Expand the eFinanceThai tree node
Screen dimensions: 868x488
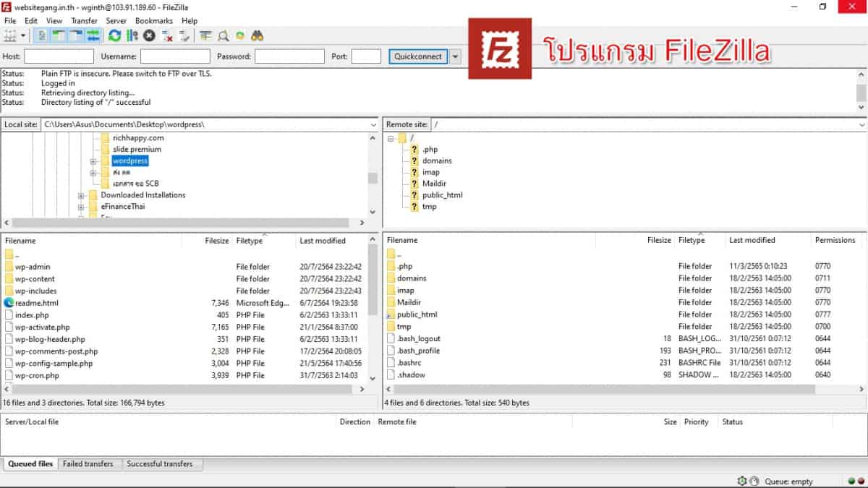click(81, 207)
